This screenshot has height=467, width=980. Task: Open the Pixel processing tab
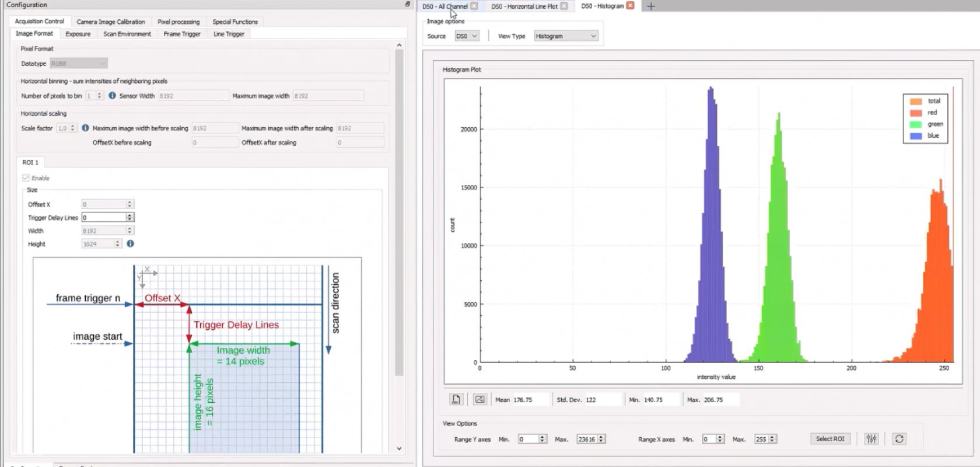178,22
